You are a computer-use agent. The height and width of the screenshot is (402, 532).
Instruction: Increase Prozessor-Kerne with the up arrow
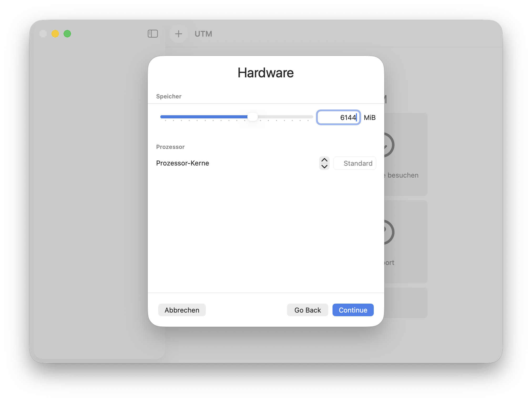pos(324,160)
